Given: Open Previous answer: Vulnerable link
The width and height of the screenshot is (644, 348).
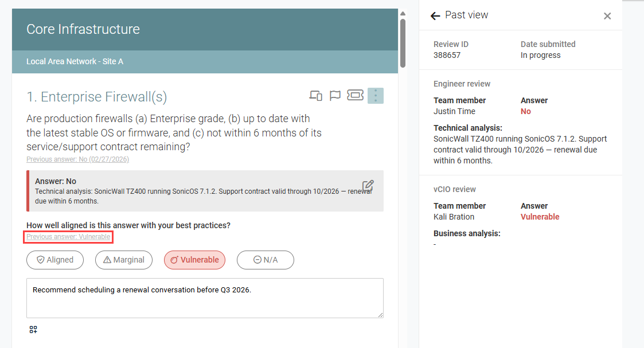Looking at the screenshot, I should pos(68,237).
